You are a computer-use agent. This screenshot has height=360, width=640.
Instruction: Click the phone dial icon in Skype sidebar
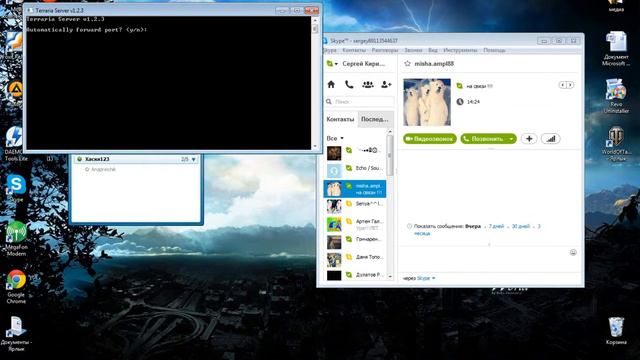(x=349, y=84)
